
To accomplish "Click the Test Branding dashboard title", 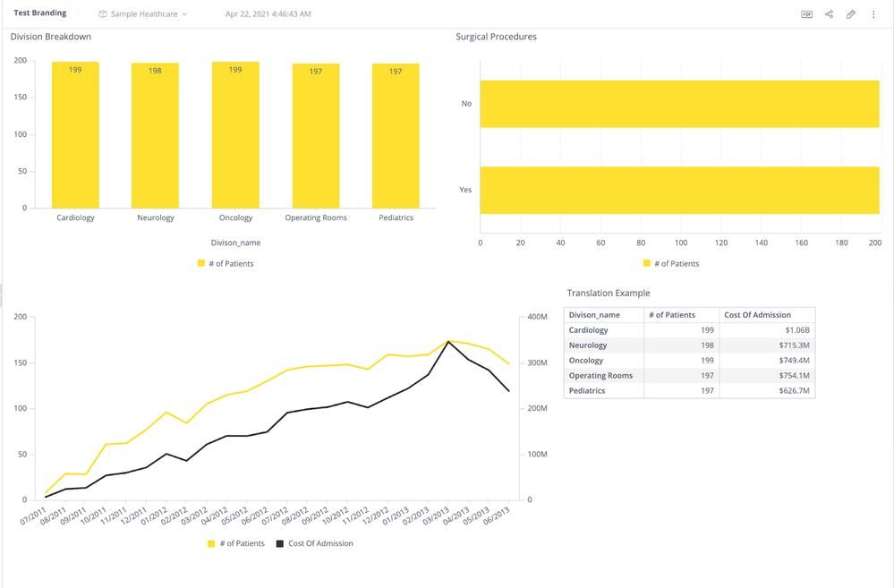I will pos(40,13).
